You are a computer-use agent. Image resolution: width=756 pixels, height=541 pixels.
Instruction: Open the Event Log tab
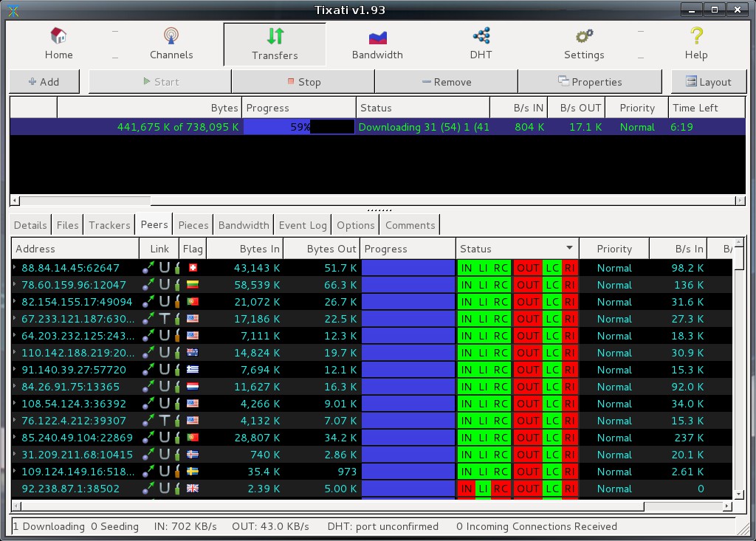pyautogui.click(x=303, y=225)
